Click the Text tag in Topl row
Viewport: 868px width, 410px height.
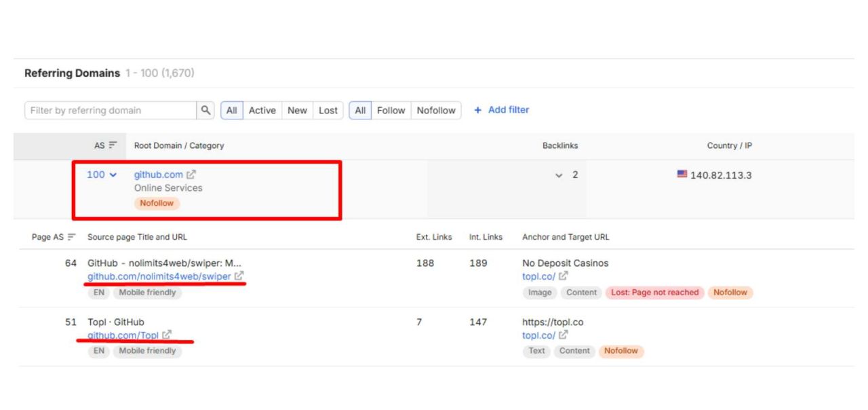(x=536, y=351)
